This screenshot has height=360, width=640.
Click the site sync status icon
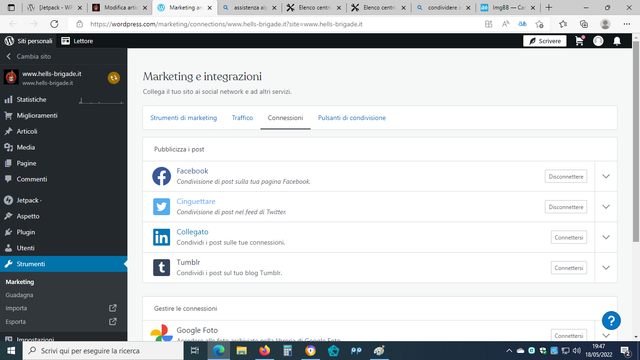point(113,78)
